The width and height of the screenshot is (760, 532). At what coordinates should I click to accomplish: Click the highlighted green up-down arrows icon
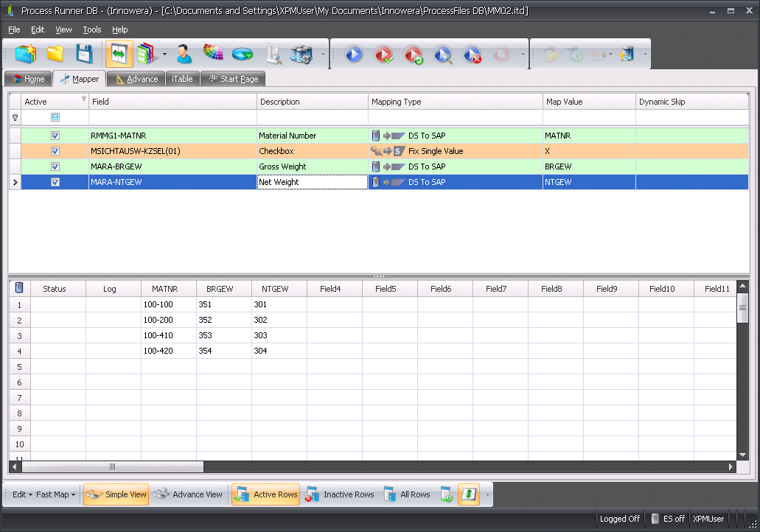469,494
